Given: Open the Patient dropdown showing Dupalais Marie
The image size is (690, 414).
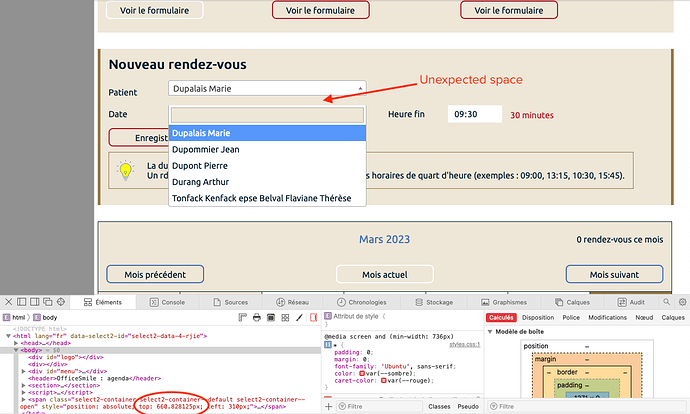Looking at the screenshot, I should (x=267, y=88).
